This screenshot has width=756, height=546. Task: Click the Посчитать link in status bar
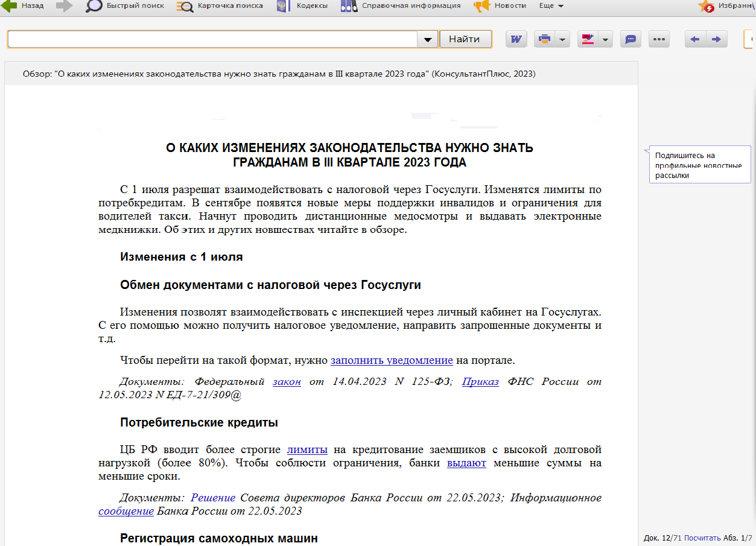702,538
